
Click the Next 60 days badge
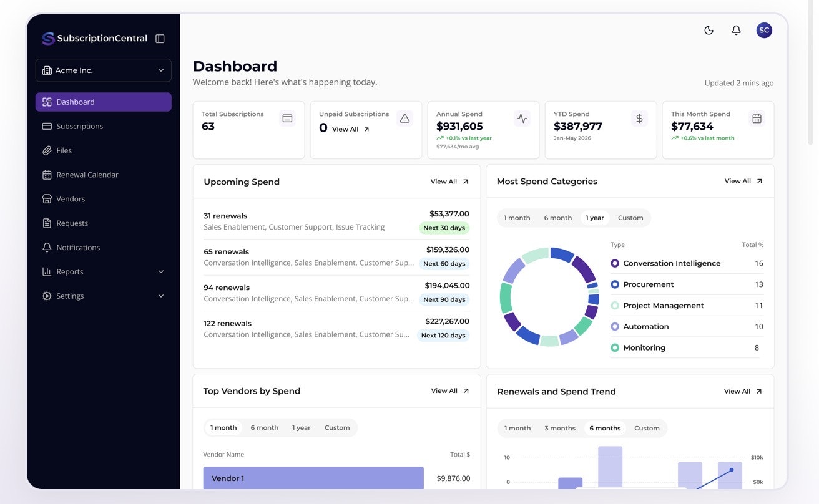point(444,264)
